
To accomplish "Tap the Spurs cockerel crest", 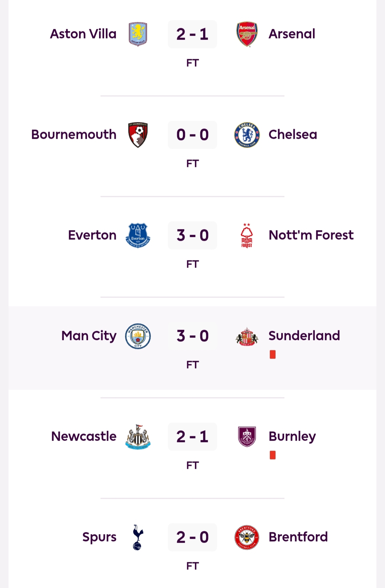I will pyautogui.click(x=138, y=537).
